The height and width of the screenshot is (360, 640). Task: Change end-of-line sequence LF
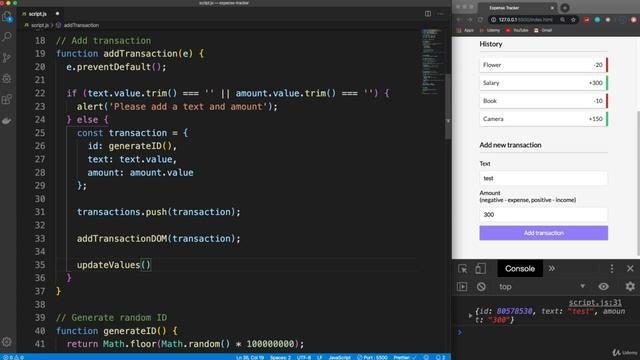point(320,357)
